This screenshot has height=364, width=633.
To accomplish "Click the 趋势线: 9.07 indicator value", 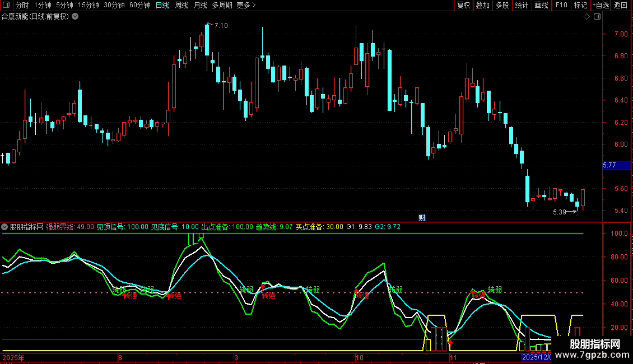I will [x=274, y=227].
